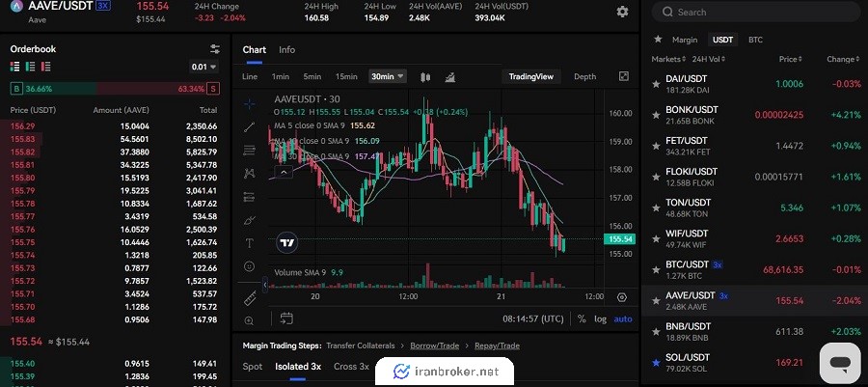Image resolution: width=868 pixels, height=387 pixels.
Task: Select the Line chart interval
Action: tap(250, 76)
